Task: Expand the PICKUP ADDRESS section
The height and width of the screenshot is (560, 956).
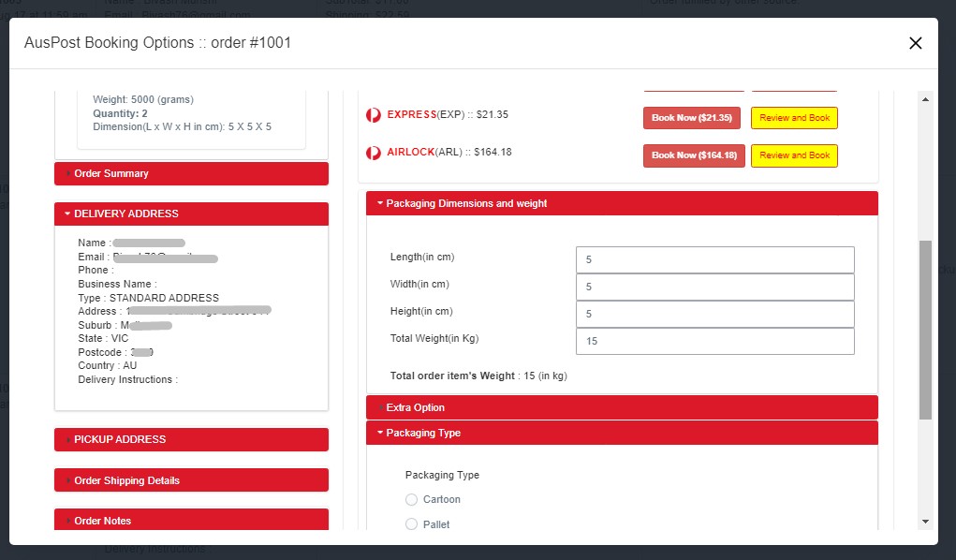Action: 191,439
